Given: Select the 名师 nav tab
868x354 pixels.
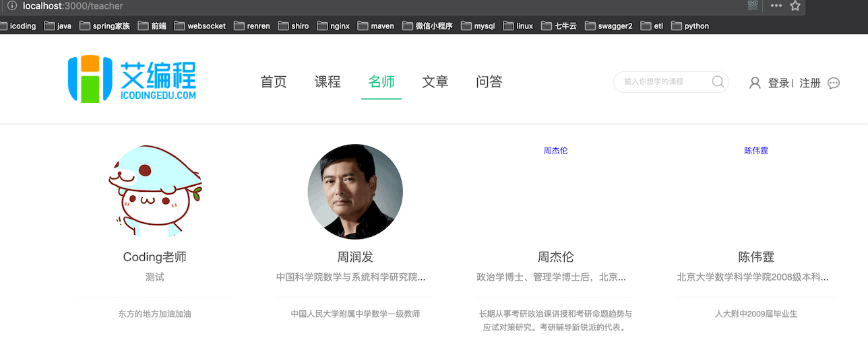Looking at the screenshot, I should [x=381, y=82].
